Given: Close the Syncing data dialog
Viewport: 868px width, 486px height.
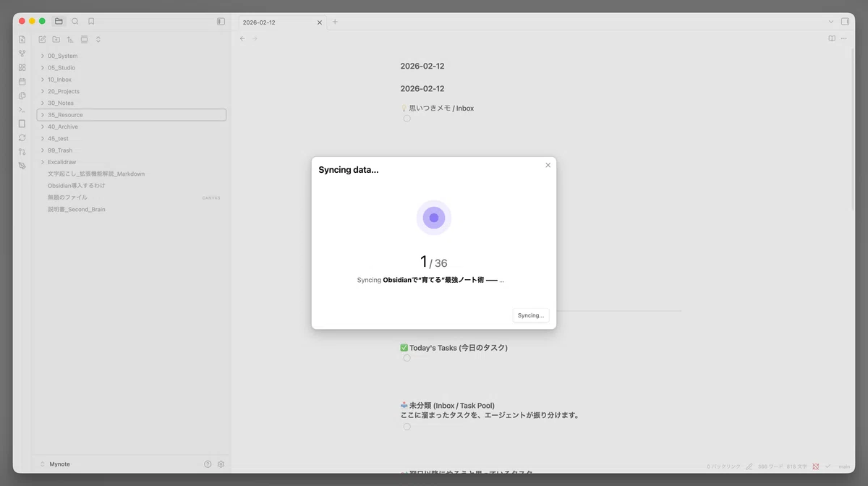Looking at the screenshot, I should coord(548,165).
